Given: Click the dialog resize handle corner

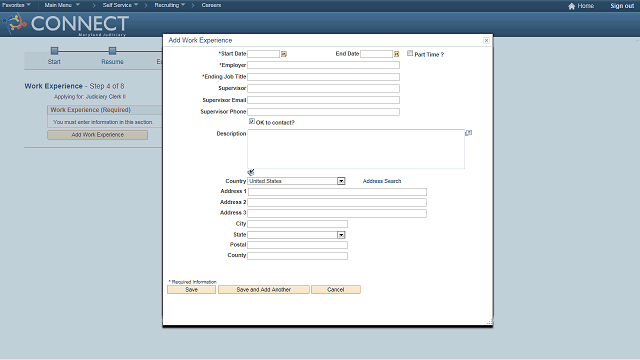Looking at the screenshot, I should pyautogui.click(x=489, y=322).
